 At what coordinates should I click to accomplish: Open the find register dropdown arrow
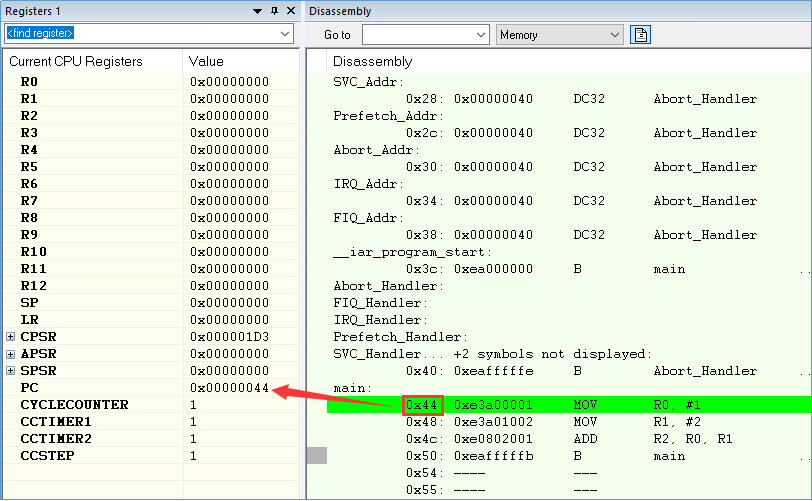pyautogui.click(x=285, y=34)
